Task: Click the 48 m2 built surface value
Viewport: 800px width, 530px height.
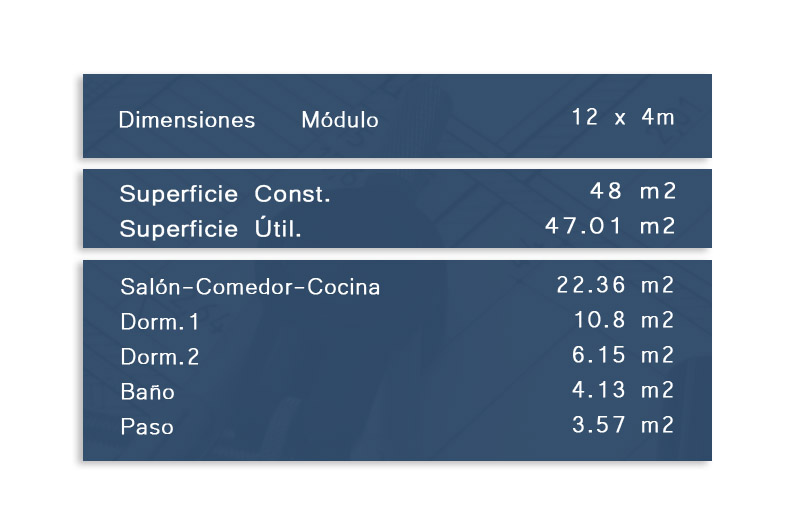Action: [x=634, y=191]
